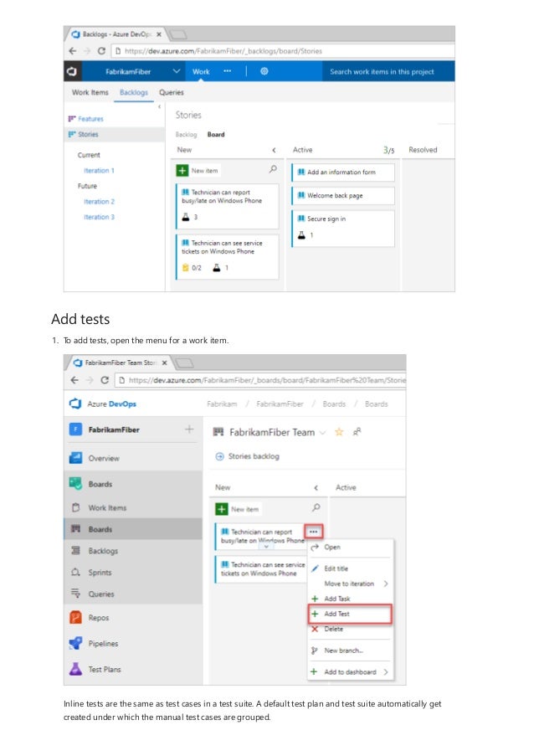Collapse the New column in Stories board
Screen dimensions: 534x756
(274, 150)
